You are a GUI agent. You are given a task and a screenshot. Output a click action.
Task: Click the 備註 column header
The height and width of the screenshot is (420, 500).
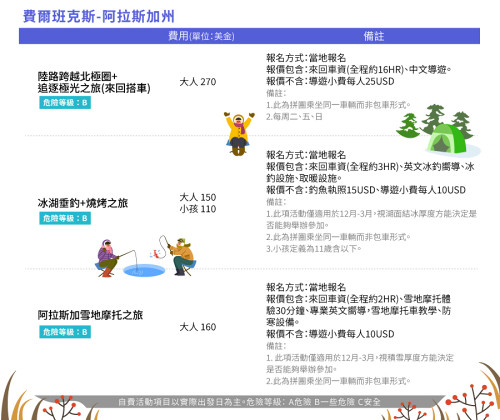tap(374, 36)
